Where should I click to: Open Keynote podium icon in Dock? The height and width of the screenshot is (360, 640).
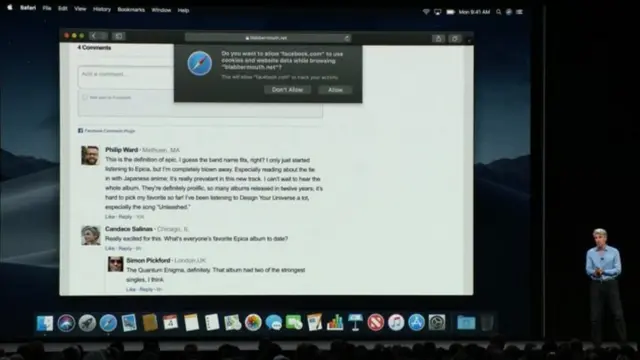tap(355, 323)
